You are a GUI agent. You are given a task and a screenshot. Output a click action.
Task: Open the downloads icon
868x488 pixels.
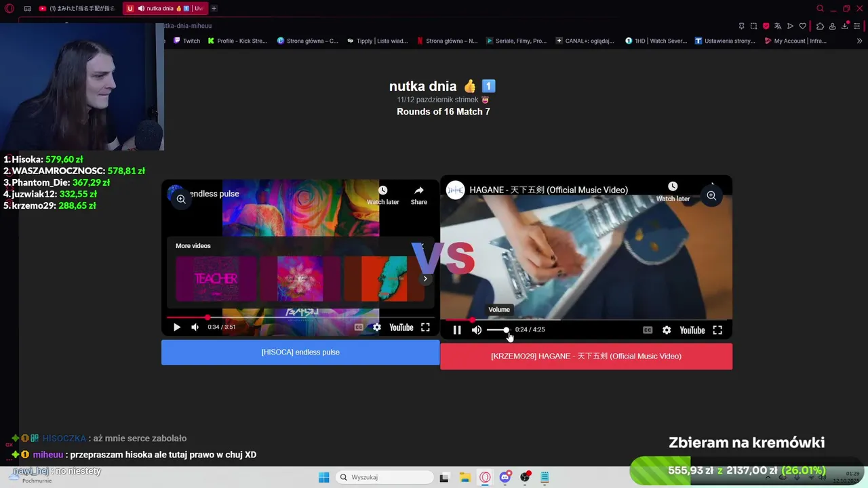pyautogui.click(x=845, y=26)
